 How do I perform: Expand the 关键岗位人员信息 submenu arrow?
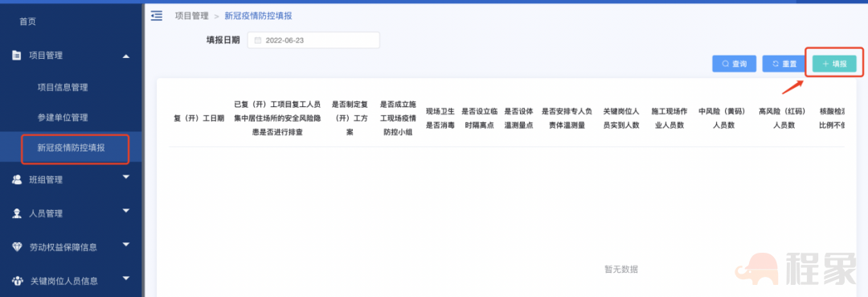click(x=125, y=278)
